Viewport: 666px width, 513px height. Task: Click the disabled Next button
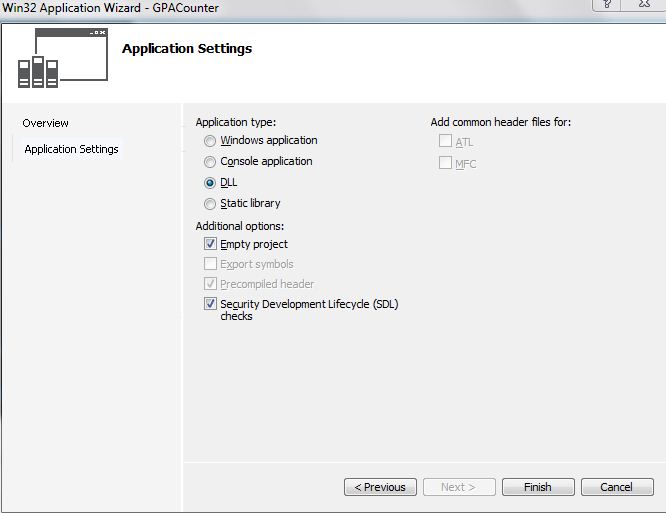pyautogui.click(x=459, y=487)
